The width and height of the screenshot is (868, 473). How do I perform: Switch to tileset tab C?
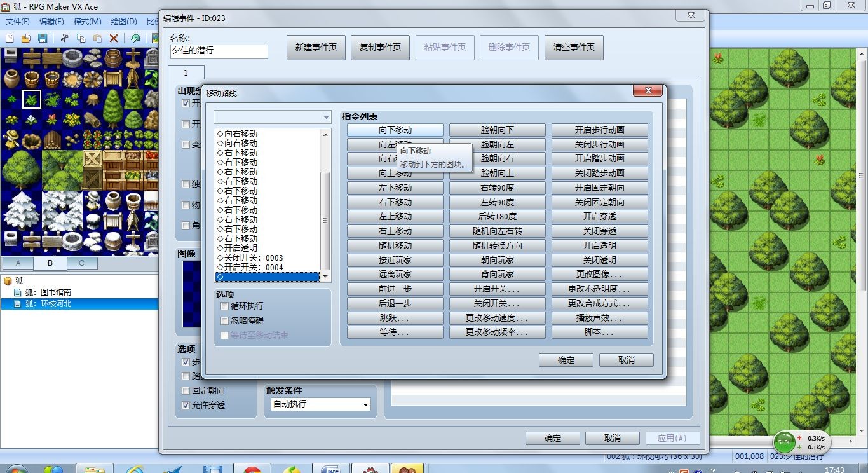pyautogui.click(x=81, y=263)
